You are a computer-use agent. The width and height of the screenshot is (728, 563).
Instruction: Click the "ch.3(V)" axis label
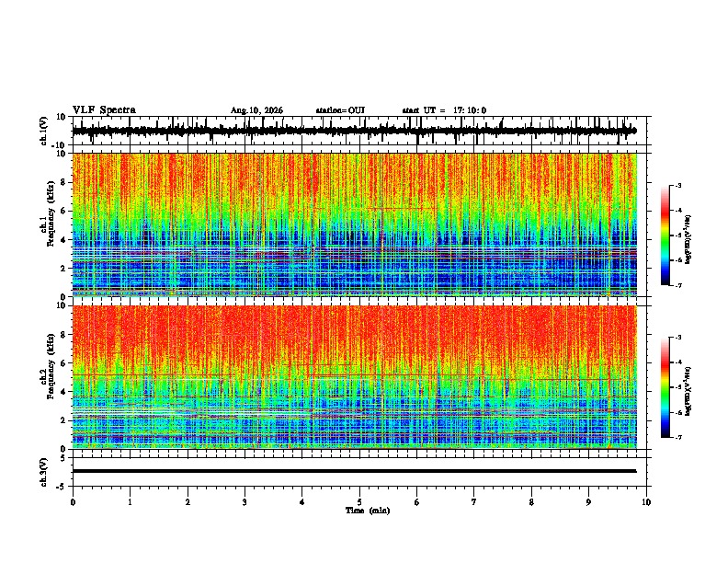pyautogui.click(x=43, y=472)
